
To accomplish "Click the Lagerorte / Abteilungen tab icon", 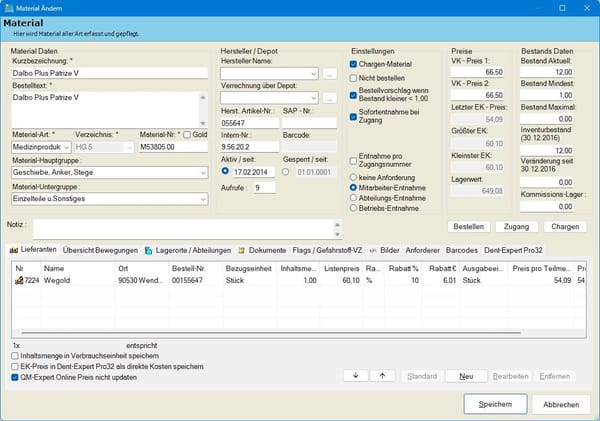I will [148, 250].
